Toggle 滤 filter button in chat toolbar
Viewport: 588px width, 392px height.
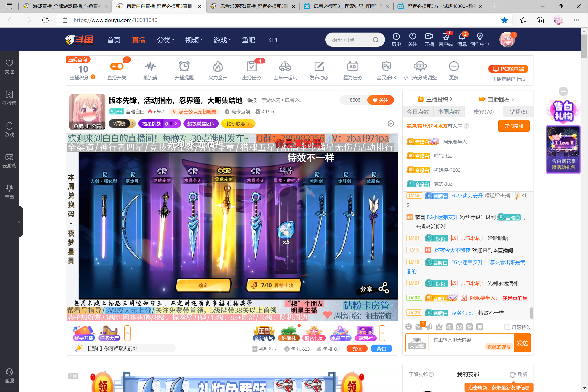[459, 327]
